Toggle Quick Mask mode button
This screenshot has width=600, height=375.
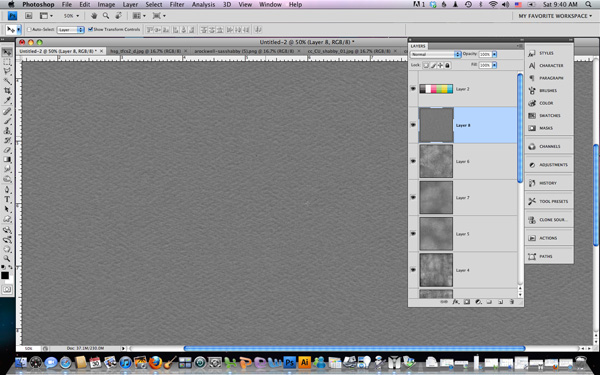click(7, 290)
